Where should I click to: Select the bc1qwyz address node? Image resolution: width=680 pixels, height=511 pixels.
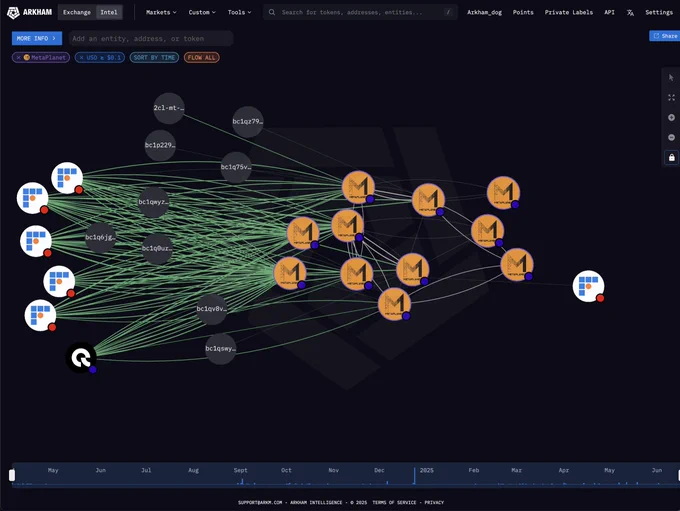(153, 202)
